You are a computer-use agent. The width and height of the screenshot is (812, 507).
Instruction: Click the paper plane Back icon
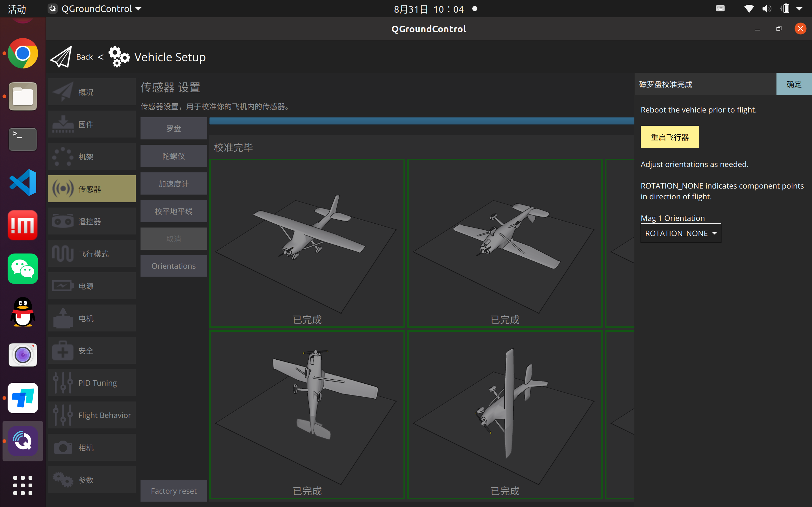coord(61,57)
